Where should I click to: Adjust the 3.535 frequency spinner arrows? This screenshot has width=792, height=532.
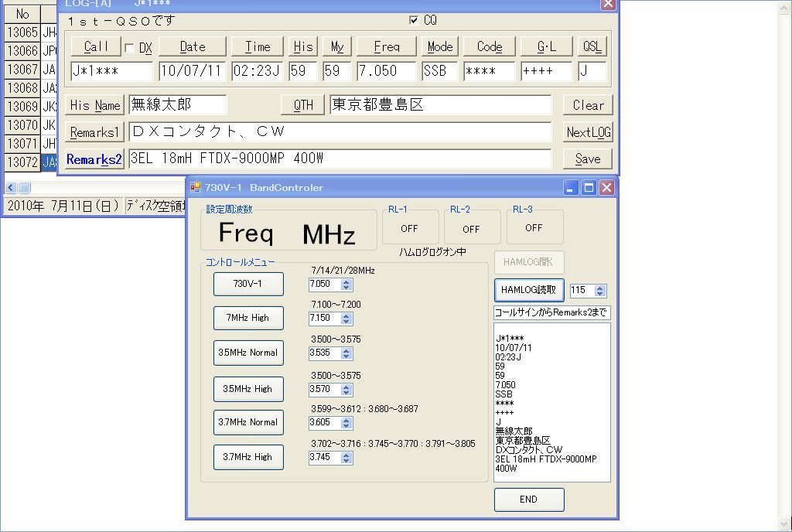[x=346, y=353]
